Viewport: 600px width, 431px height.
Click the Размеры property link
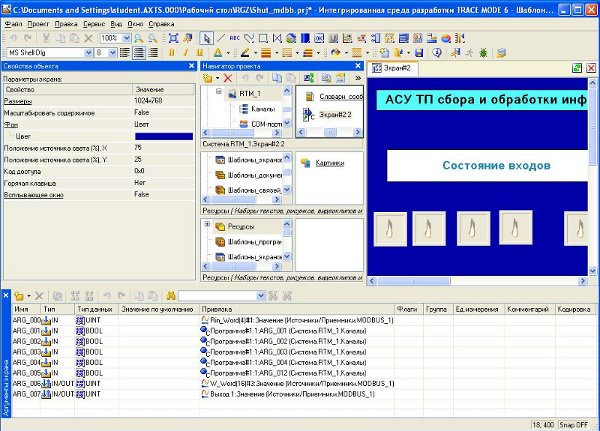tap(18, 101)
